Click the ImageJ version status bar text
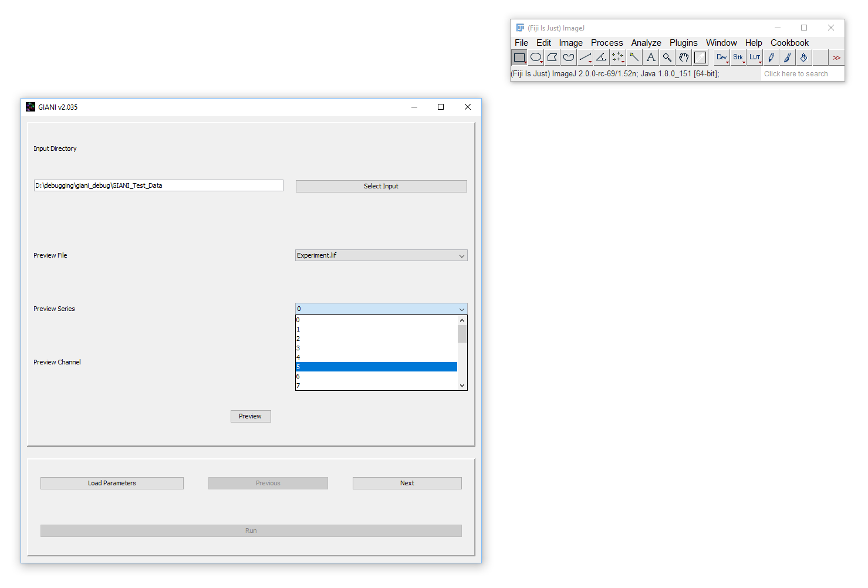Screen dimensions: 868x588 [x=615, y=74]
